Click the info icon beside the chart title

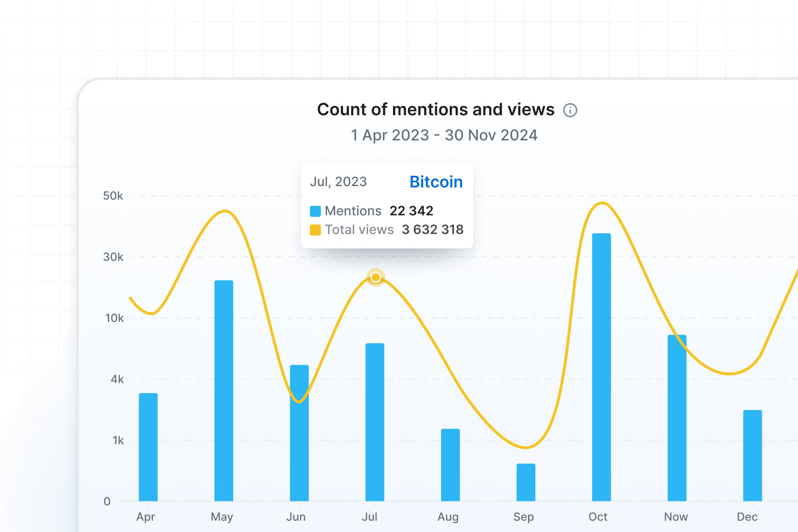(x=570, y=110)
